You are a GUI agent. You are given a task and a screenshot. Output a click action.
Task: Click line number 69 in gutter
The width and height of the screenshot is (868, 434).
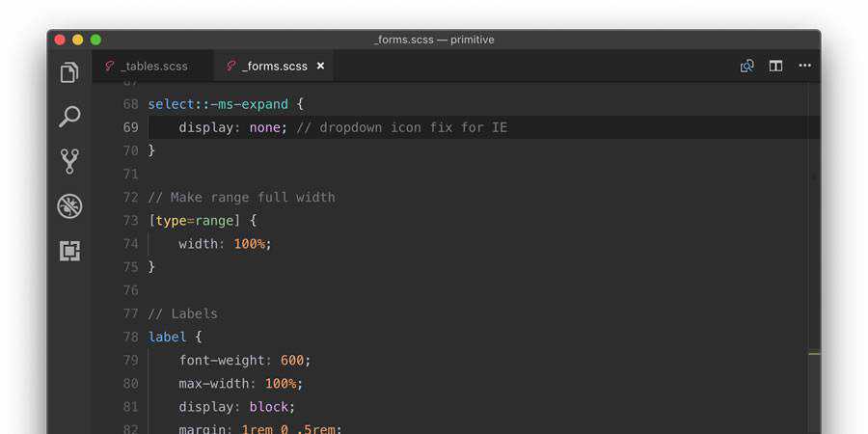(x=130, y=127)
